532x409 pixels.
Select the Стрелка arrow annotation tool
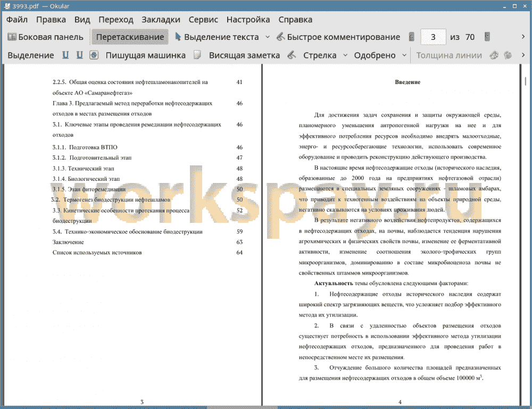coord(320,55)
